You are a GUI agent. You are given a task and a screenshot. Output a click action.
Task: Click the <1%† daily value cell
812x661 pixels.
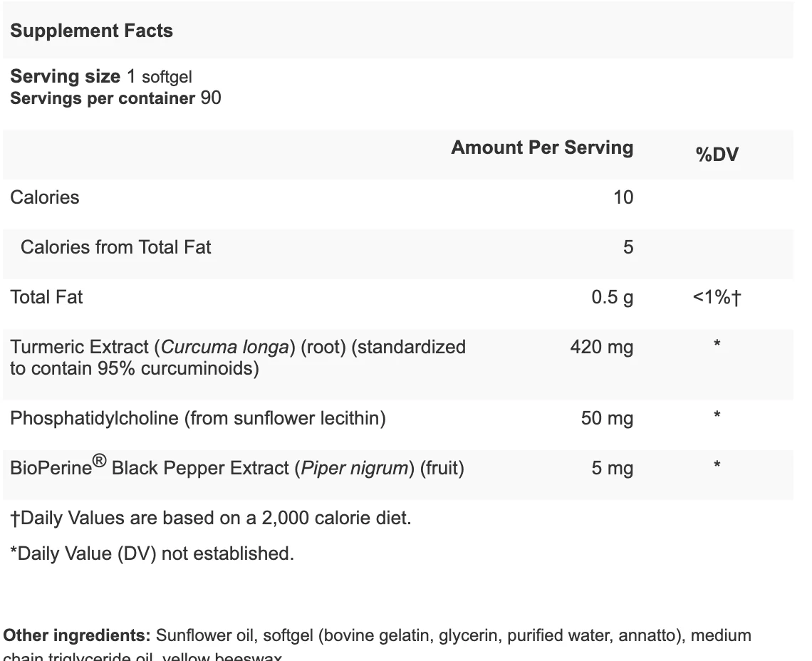(x=717, y=297)
